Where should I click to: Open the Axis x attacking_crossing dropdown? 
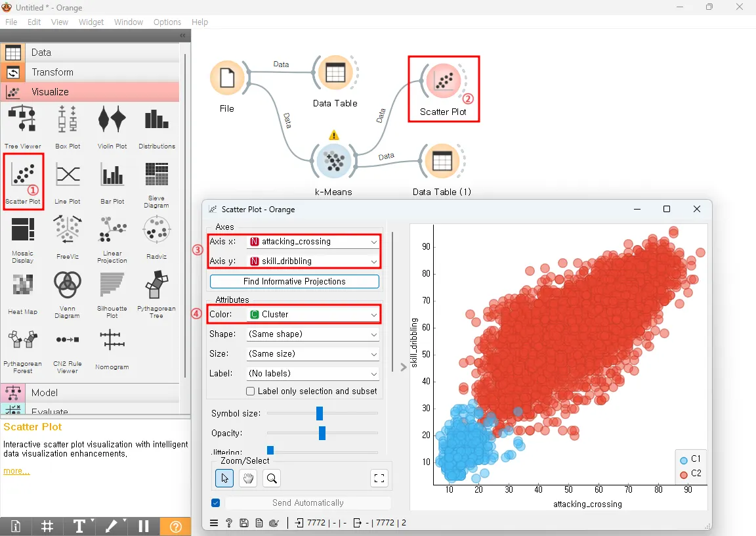click(313, 241)
